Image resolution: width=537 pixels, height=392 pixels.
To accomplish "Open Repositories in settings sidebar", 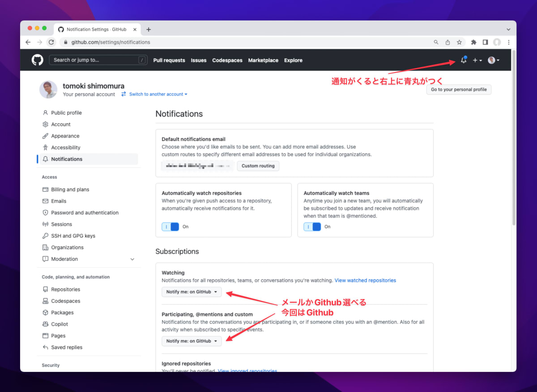I will [x=66, y=290].
